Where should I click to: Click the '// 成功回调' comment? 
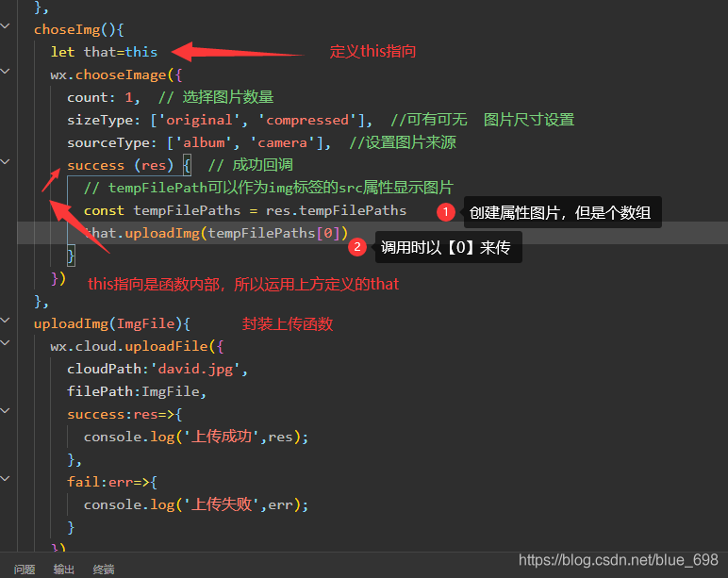250,165
